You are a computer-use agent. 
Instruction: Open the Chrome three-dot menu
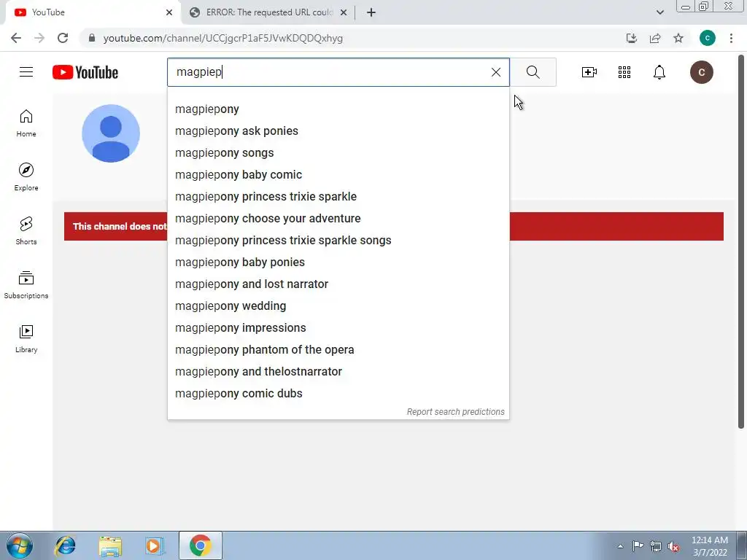pos(731,38)
